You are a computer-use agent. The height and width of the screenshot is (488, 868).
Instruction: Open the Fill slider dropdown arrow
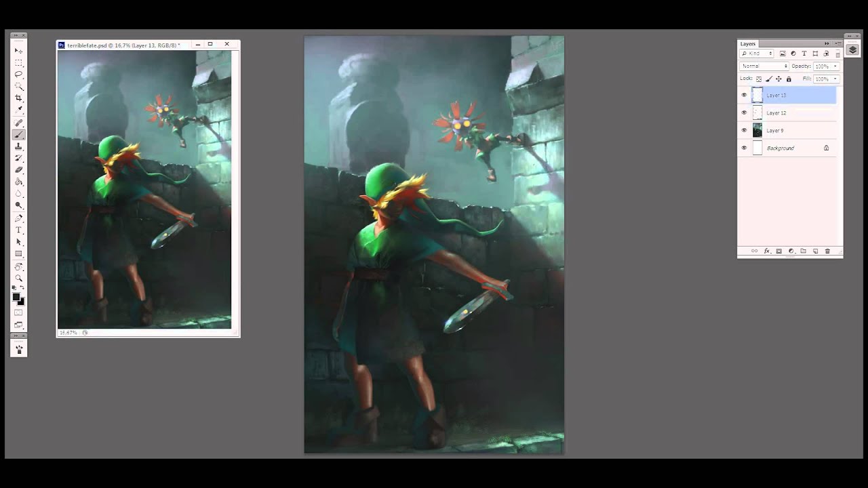835,79
